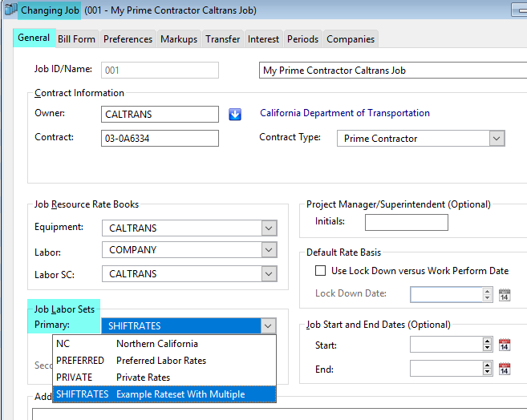
Task: Click the Lock Down Date spinner arrows
Action: click(488, 295)
